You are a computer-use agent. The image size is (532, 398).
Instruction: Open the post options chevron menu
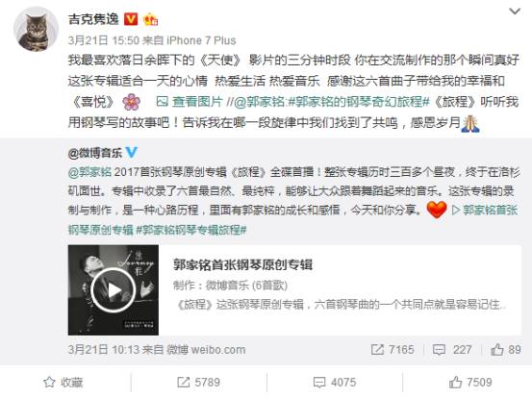(515, 12)
